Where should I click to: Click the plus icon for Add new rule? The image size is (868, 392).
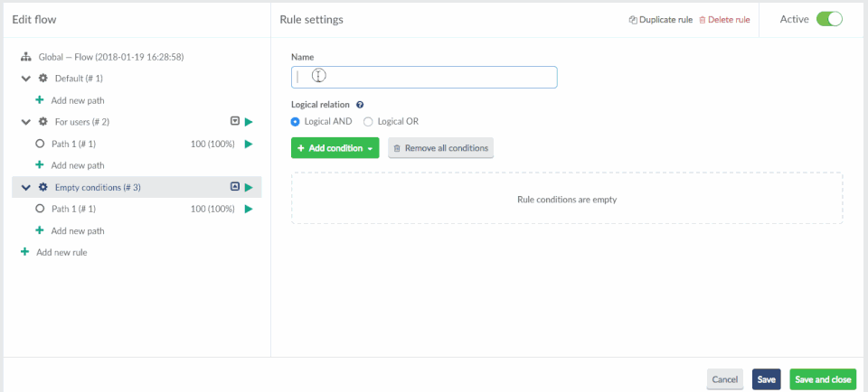(24, 252)
